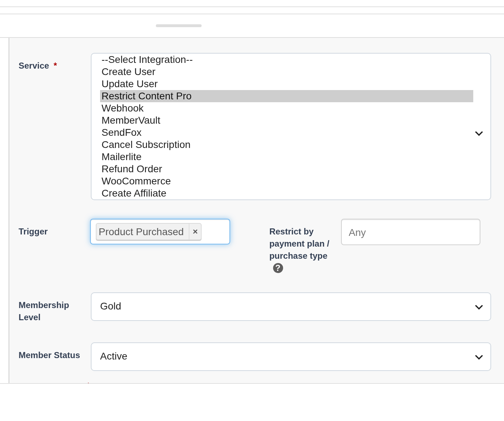The width and height of the screenshot is (504, 421).
Task: Choose Mailerlite from the Service list
Action: pyautogui.click(x=287, y=157)
